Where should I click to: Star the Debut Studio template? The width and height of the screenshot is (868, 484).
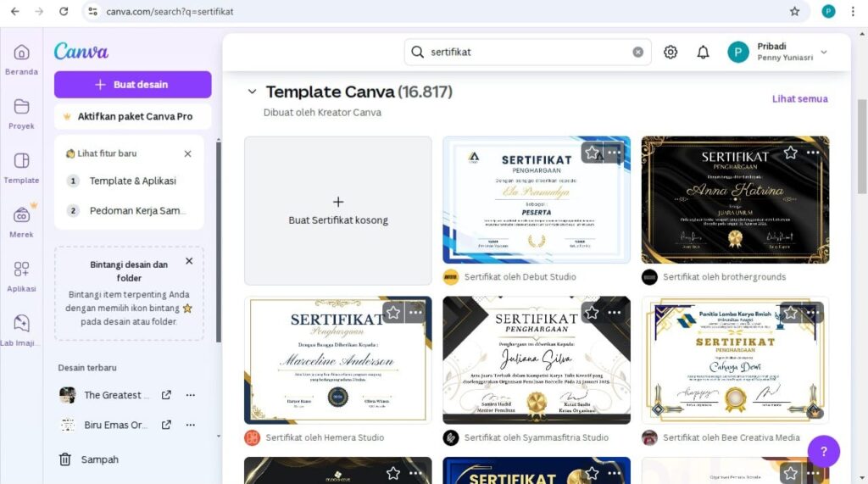[592, 153]
